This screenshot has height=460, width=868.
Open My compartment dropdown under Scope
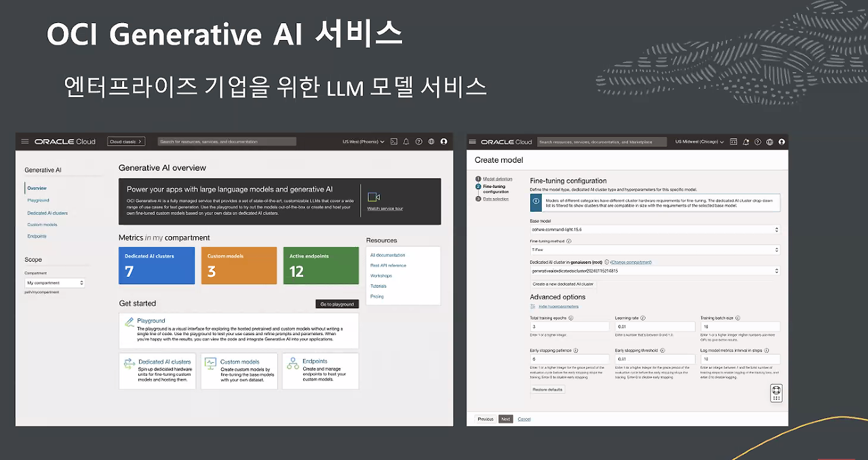point(55,283)
